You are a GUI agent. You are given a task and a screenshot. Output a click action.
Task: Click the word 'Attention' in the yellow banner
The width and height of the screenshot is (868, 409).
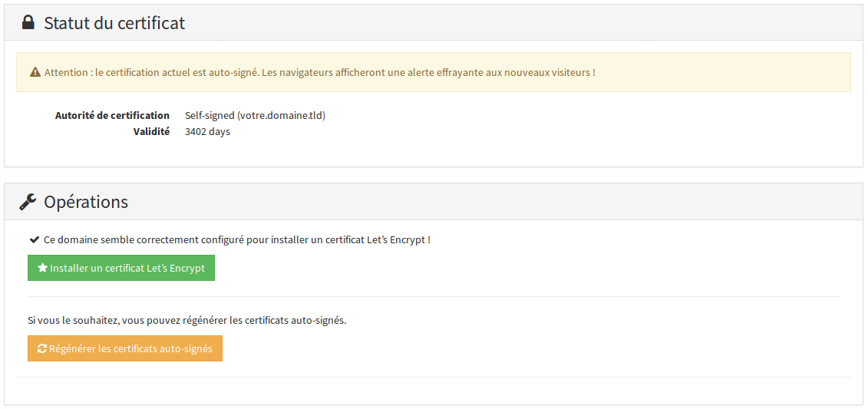point(66,73)
